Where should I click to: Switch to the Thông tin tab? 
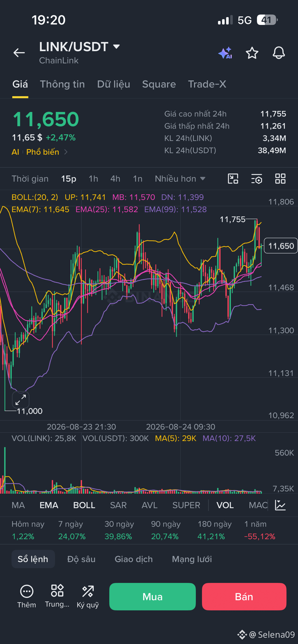click(62, 84)
